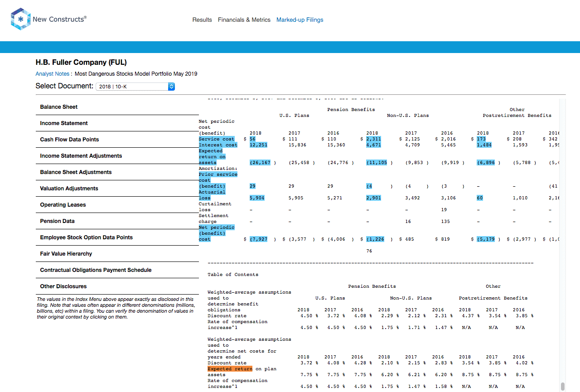This screenshot has width=580, height=392.
Task: Click the Pension Benefits header above net periodic cost
Action: coord(351,110)
